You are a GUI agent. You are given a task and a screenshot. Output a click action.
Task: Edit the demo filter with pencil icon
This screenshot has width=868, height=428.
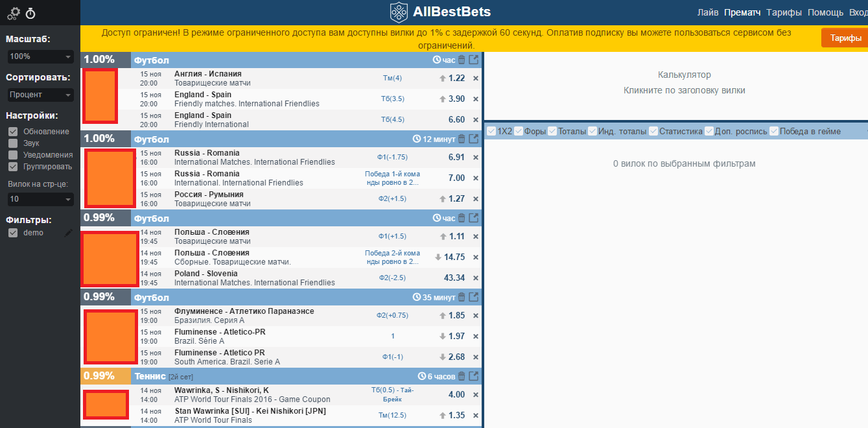click(x=69, y=233)
